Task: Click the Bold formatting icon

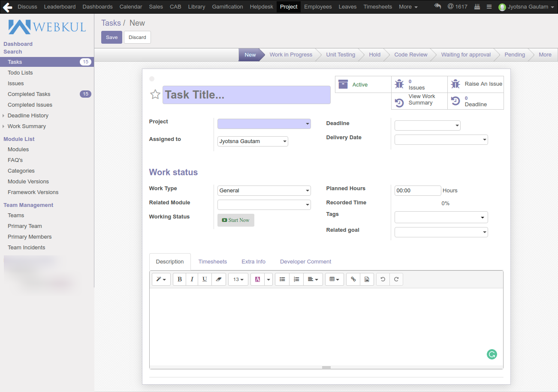Action: [x=179, y=279]
